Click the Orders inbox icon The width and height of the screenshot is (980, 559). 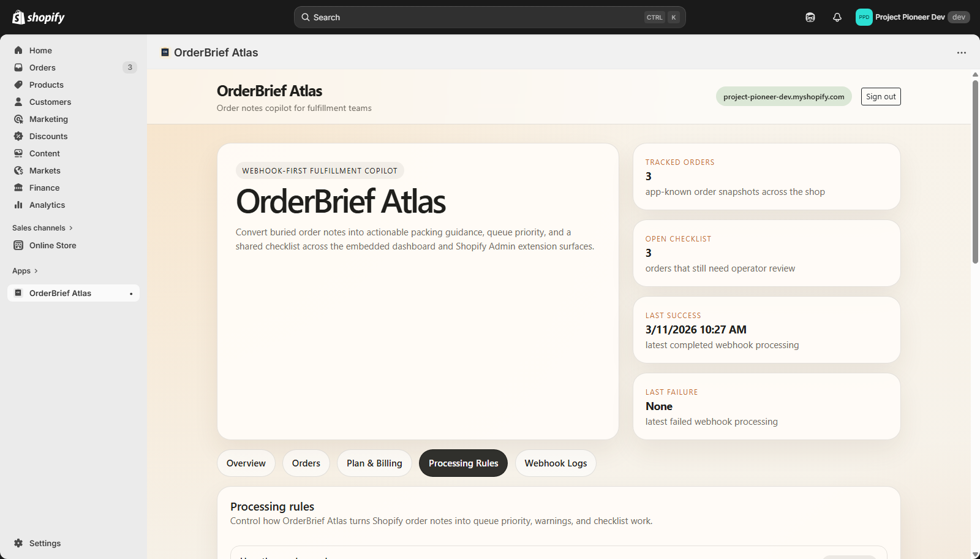pyautogui.click(x=18, y=67)
